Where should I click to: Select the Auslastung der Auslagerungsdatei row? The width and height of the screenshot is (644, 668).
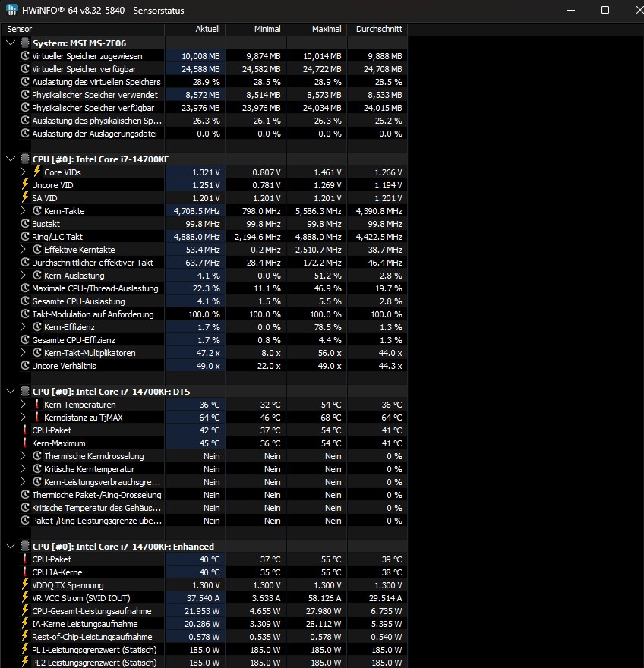coord(213,134)
